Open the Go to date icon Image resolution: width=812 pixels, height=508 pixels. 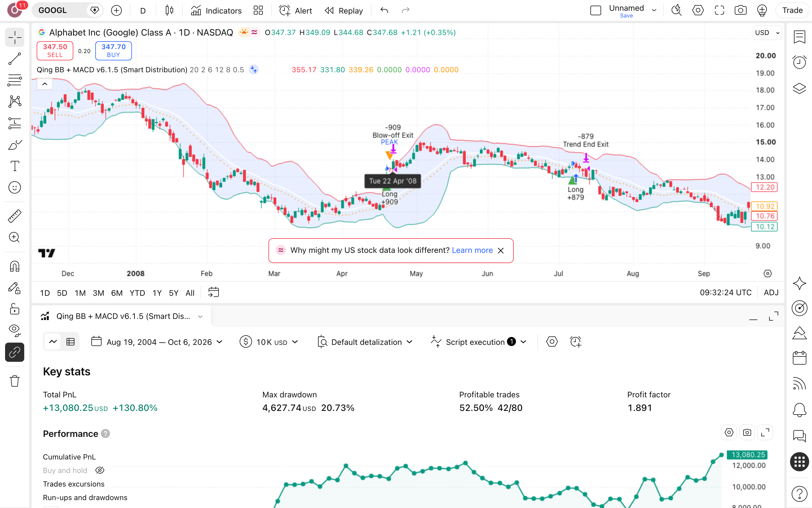point(213,292)
